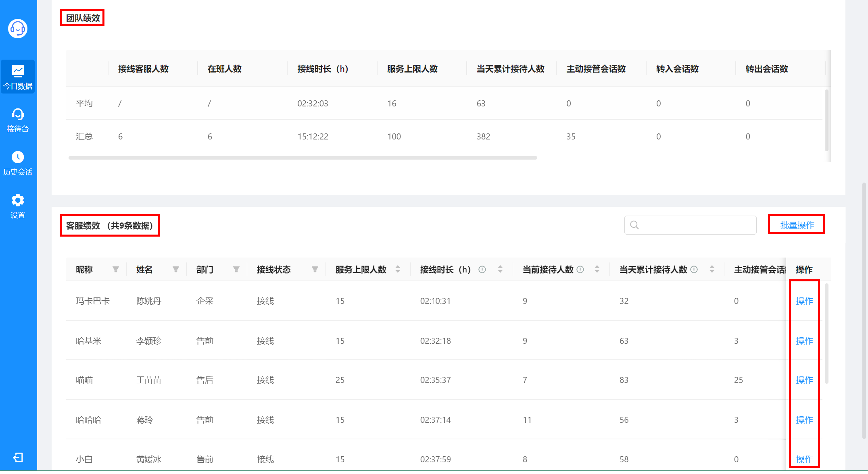Screen dimensions: 868x474
Task: Click name 李颖珍
Action: pyautogui.click(x=149, y=341)
